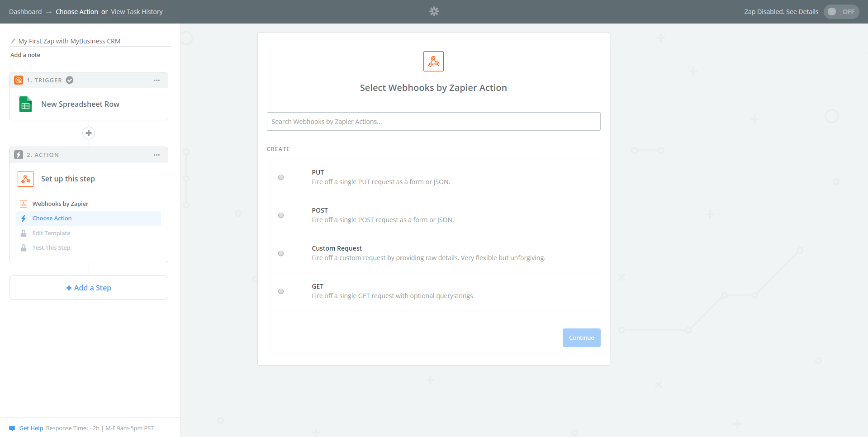Click the trigger completed checkmark icon

click(x=70, y=80)
